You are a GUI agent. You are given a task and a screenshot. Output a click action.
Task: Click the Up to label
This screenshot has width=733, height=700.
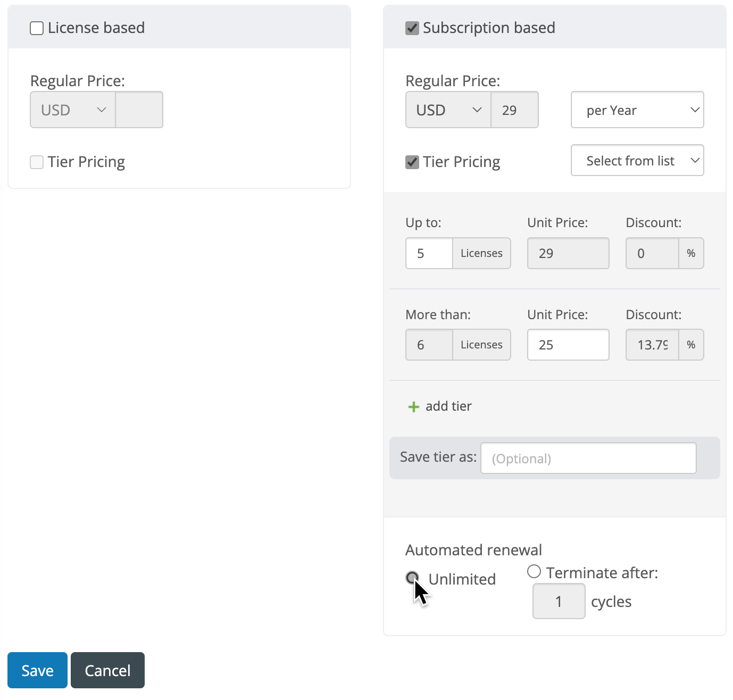click(x=423, y=223)
